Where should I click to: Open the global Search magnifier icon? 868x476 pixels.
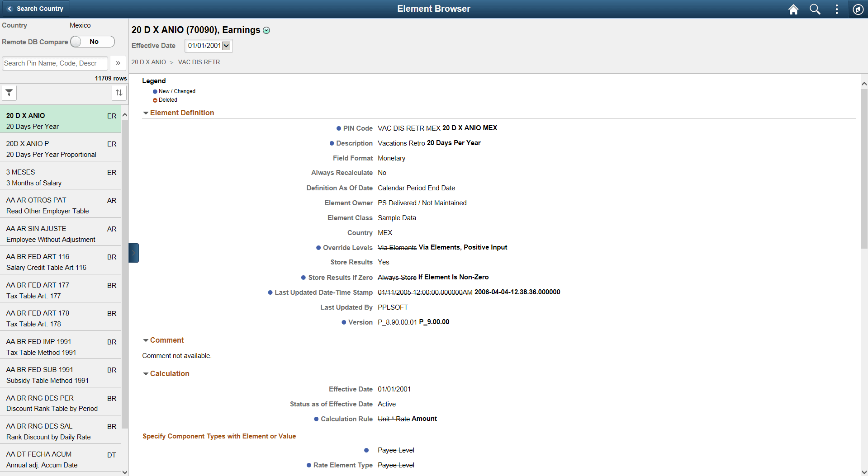[x=815, y=9]
